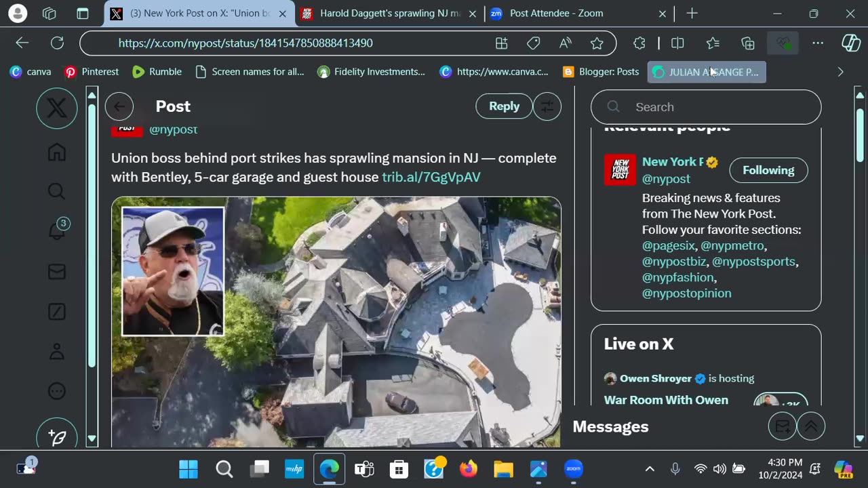Open @nypmetro profile link
868x488 pixels.
732,245
